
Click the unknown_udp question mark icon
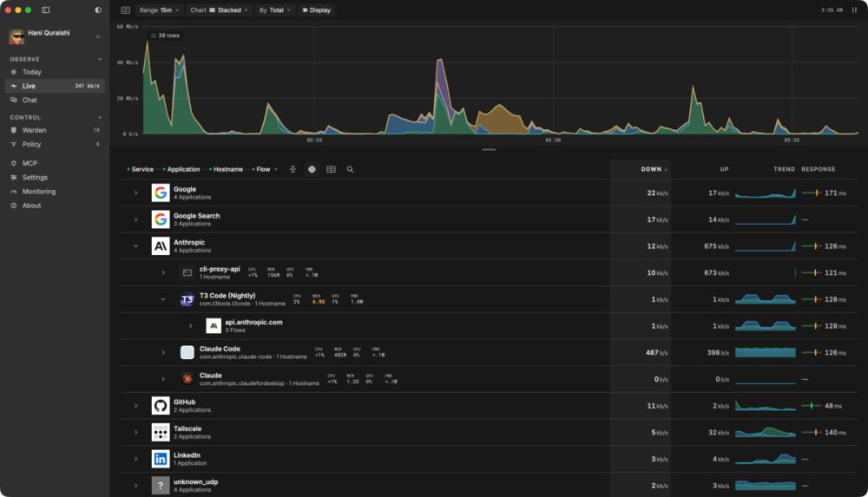click(x=161, y=486)
